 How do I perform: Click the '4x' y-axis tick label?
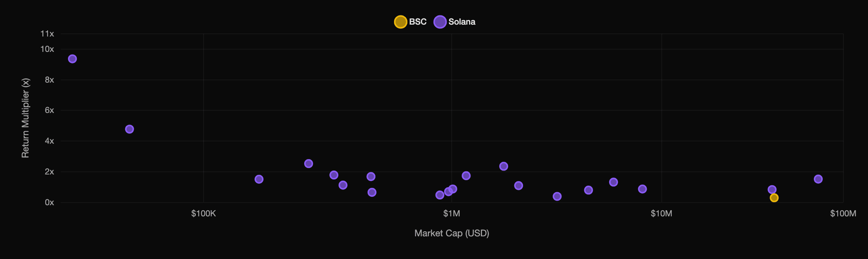pyautogui.click(x=50, y=141)
